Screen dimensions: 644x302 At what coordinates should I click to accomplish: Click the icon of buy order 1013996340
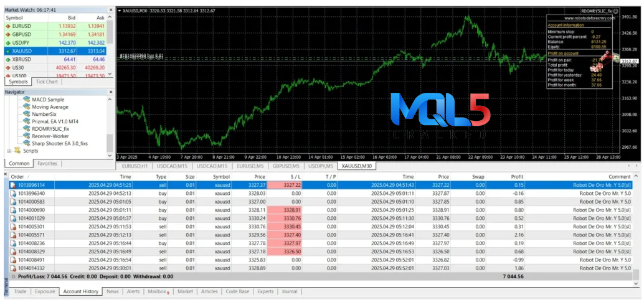click(12, 193)
